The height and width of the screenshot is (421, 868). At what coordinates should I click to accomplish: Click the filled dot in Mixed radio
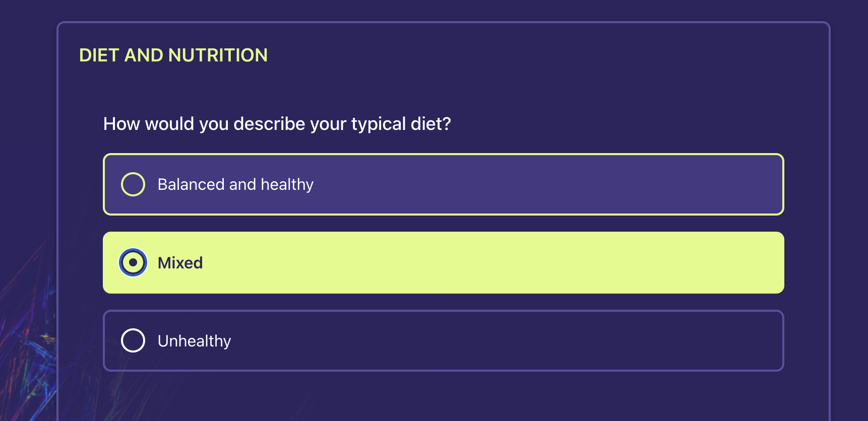tap(133, 262)
